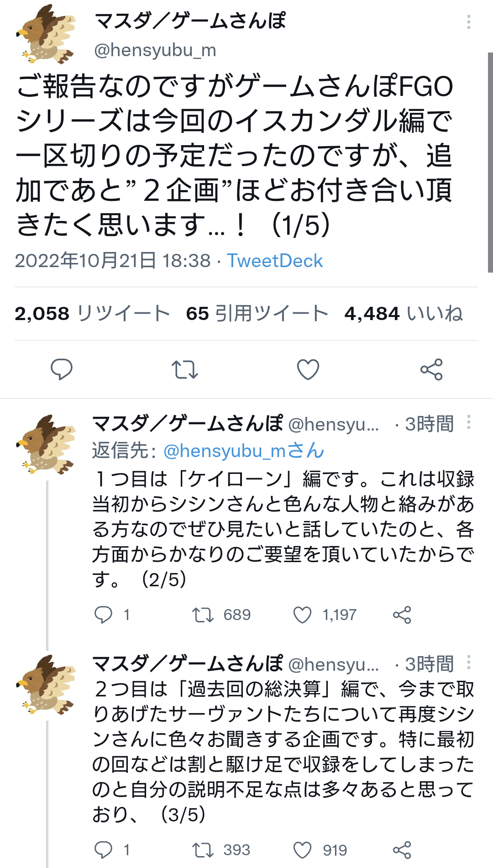Reply to the ケイローン tweet (2/5)
Image resolution: width=493 pixels, height=868 pixels.
(x=103, y=615)
